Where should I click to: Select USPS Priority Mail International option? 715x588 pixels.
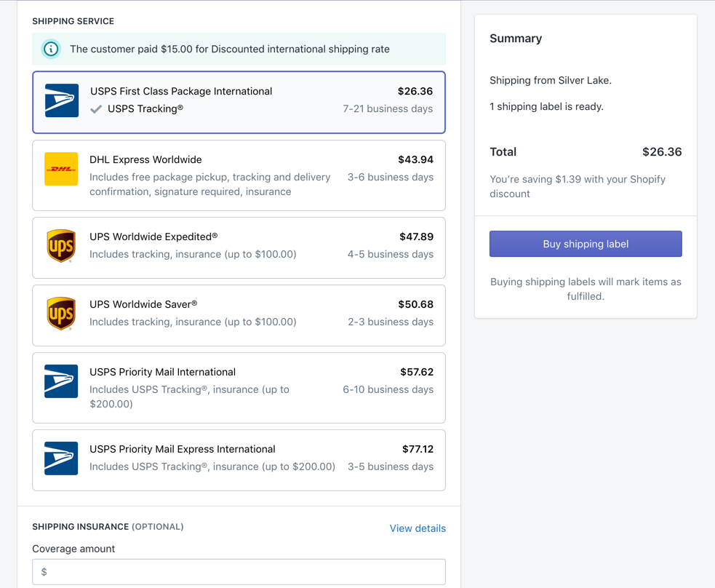[x=239, y=388]
